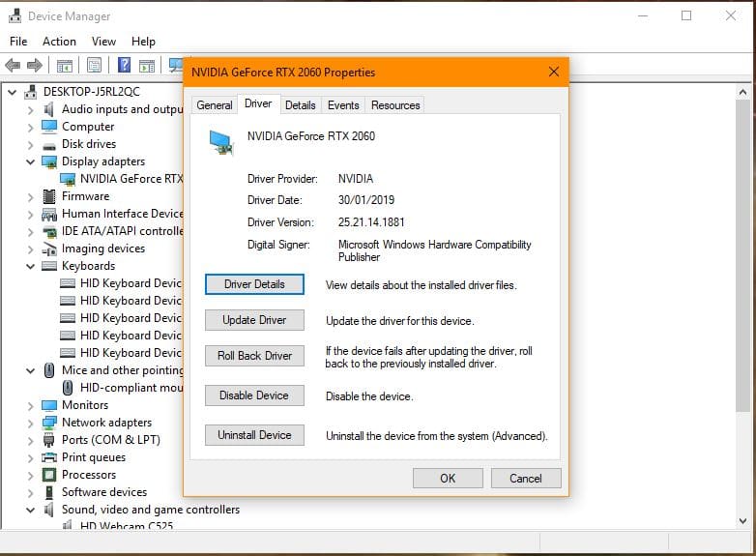
Task: Open Properties via the toolbar properties icon
Action: tap(94, 65)
